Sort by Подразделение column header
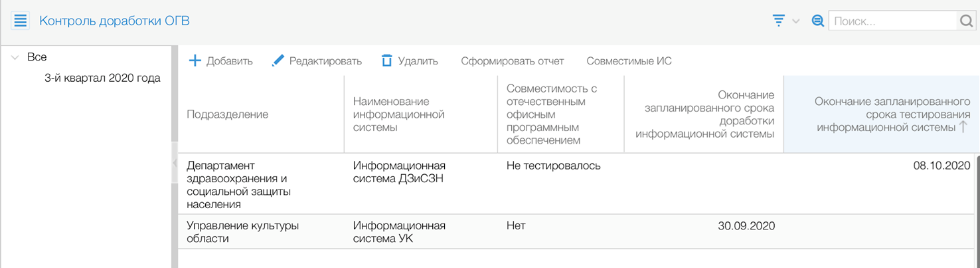This screenshot has width=980, height=268. (x=227, y=114)
